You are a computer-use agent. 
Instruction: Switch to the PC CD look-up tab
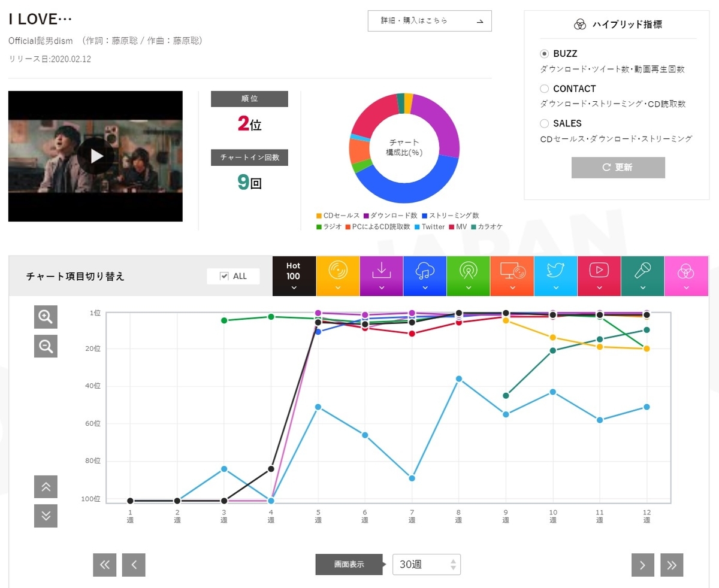point(512,276)
